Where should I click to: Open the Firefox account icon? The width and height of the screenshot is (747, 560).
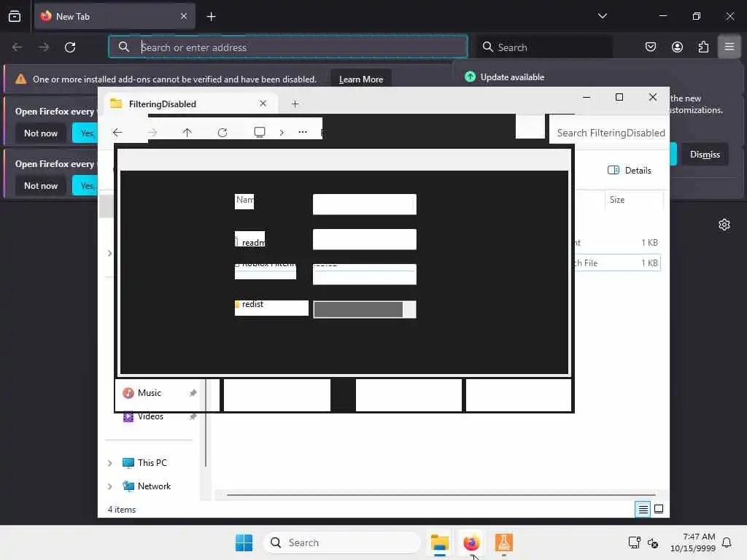677,47
